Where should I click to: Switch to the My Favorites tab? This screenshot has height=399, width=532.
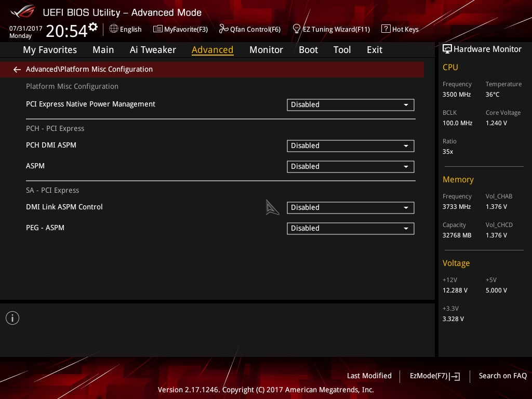pos(50,50)
